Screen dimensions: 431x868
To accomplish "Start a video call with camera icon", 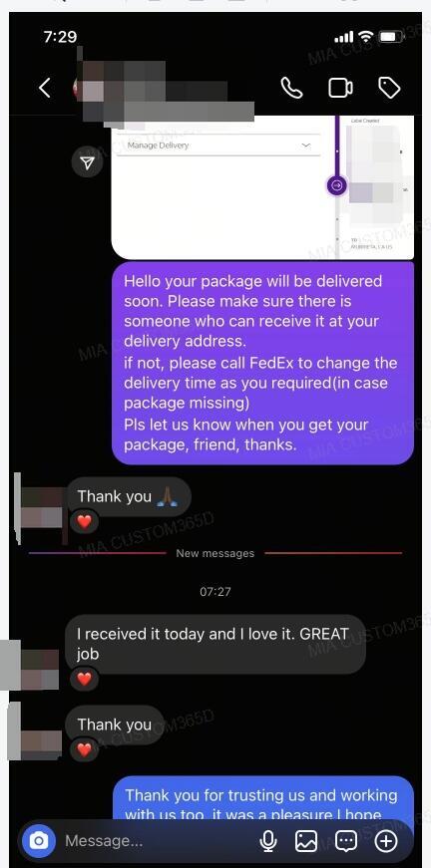I will pyautogui.click(x=340, y=88).
